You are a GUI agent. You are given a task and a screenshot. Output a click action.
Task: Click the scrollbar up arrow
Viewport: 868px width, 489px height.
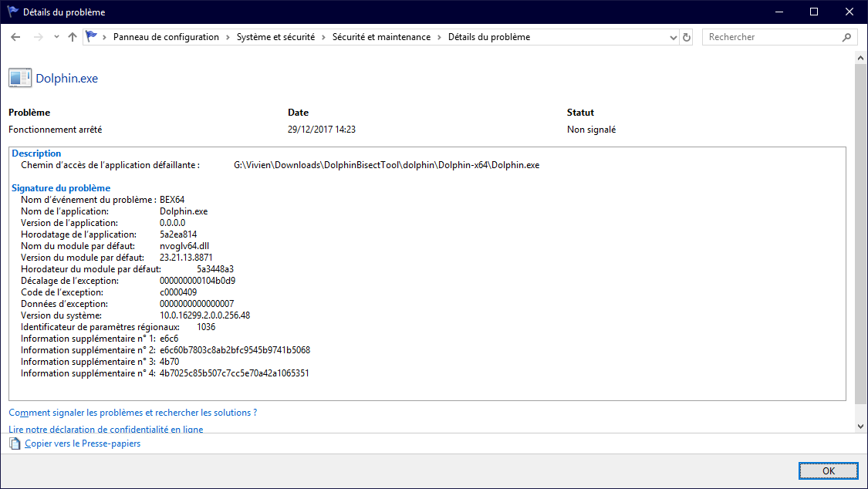(860, 58)
